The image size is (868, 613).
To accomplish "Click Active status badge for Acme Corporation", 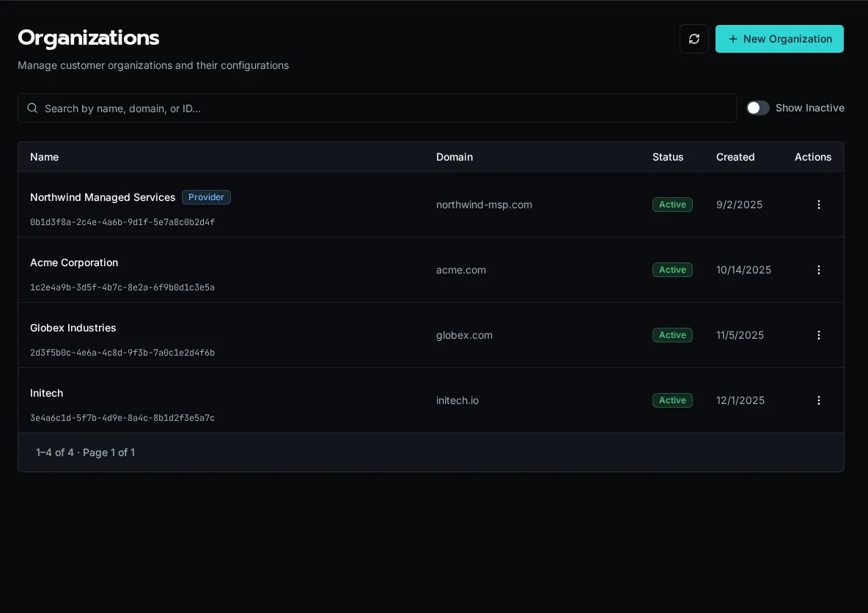I will pyautogui.click(x=672, y=270).
